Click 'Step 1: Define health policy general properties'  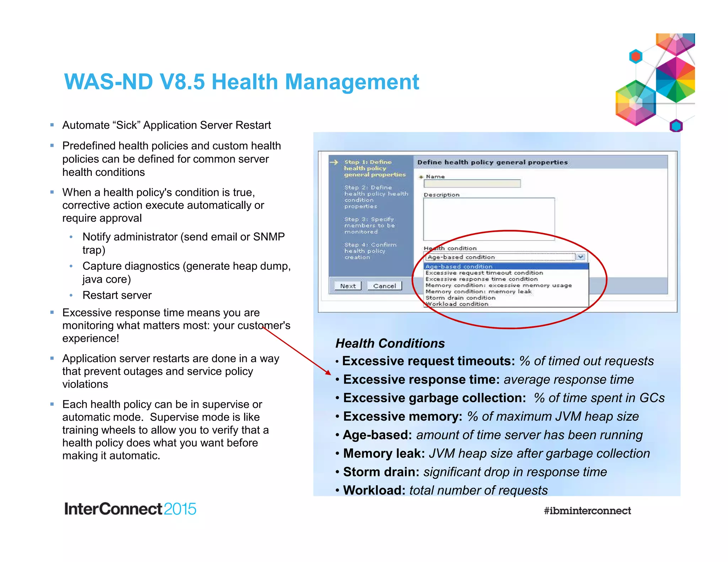click(x=375, y=168)
